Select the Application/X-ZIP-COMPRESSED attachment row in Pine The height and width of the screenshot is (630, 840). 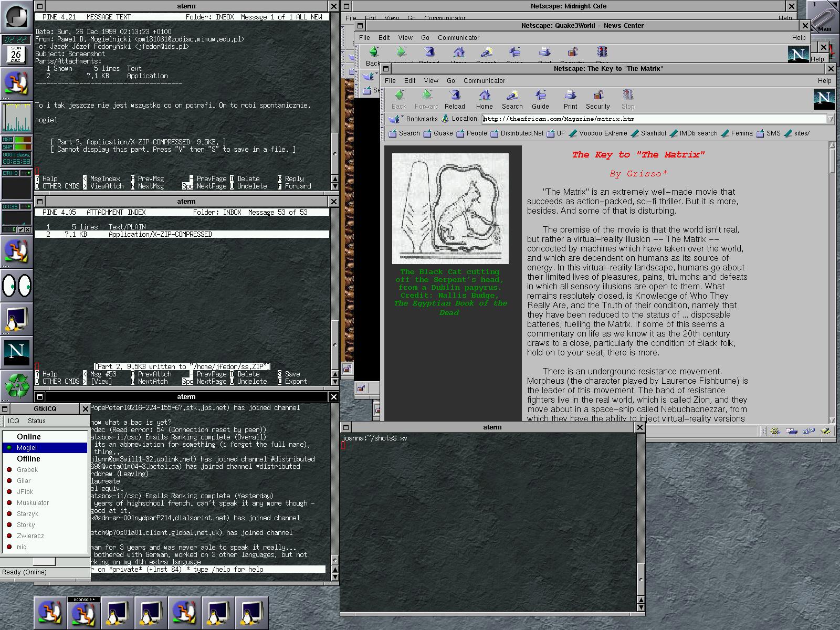(182, 234)
